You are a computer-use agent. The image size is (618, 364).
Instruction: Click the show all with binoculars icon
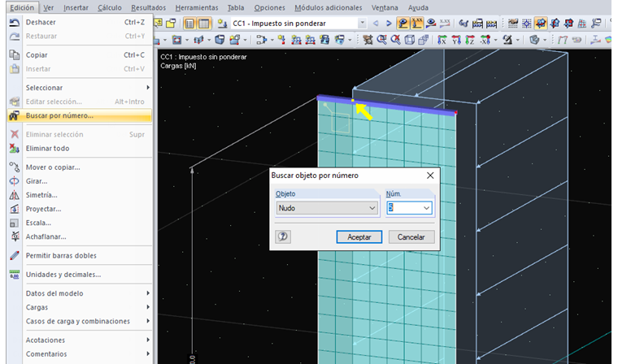point(463,24)
